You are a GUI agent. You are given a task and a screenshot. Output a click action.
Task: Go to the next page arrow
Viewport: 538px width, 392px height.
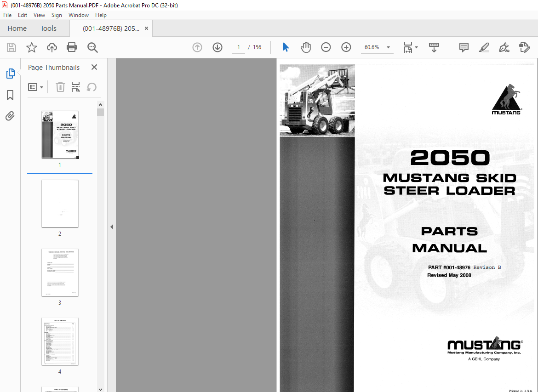(217, 47)
